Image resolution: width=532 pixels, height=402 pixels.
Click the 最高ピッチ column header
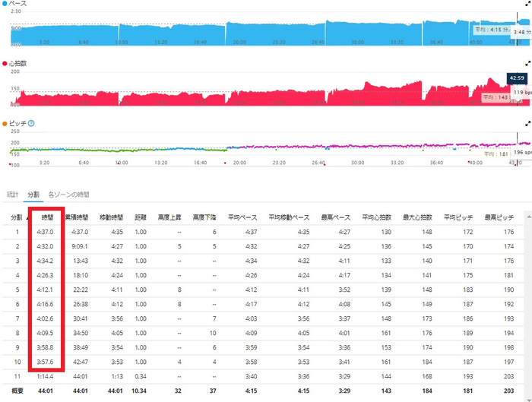499,217
